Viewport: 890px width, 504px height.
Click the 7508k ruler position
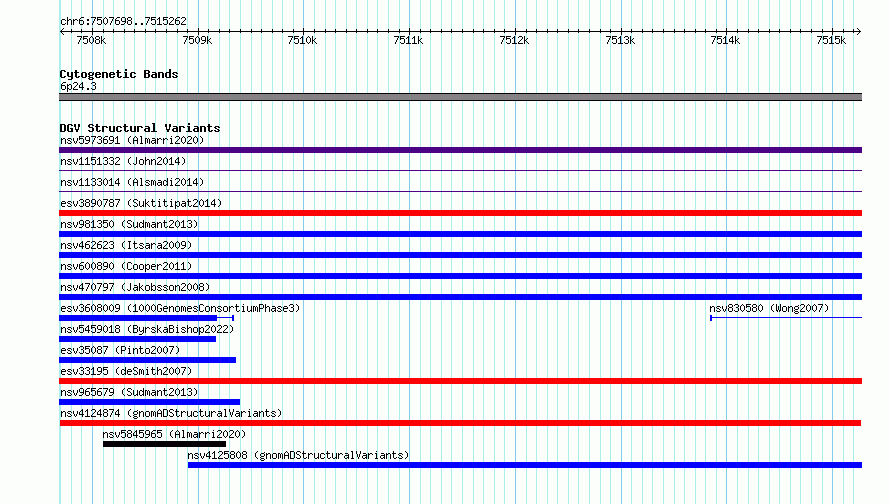[91, 40]
